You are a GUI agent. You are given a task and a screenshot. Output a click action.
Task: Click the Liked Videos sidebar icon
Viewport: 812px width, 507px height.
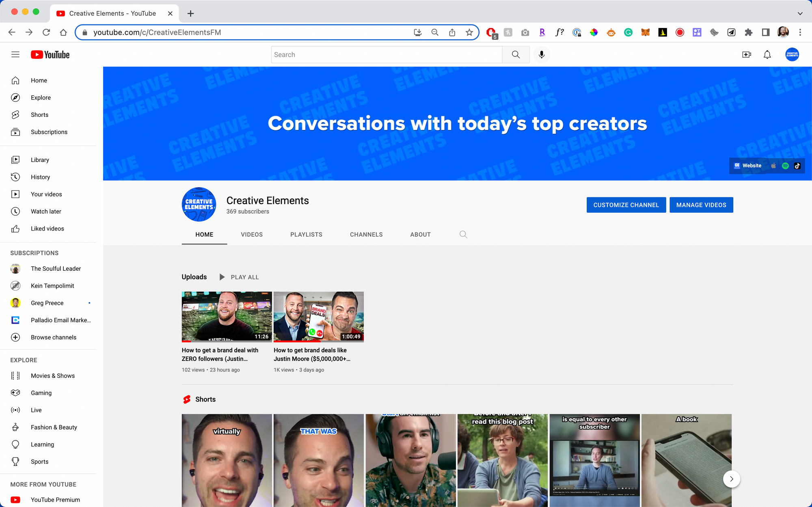pyautogui.click(x=16, y=229)
